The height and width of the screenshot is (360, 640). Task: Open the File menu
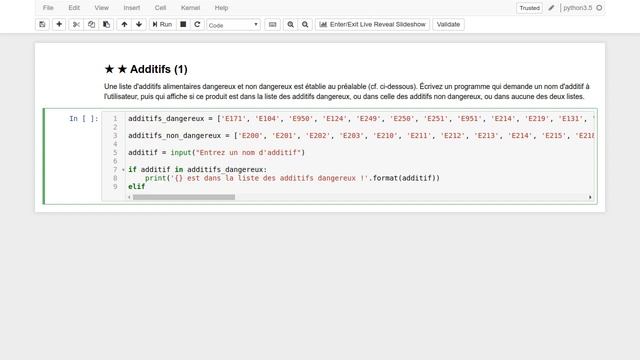(x=48, y=8)
